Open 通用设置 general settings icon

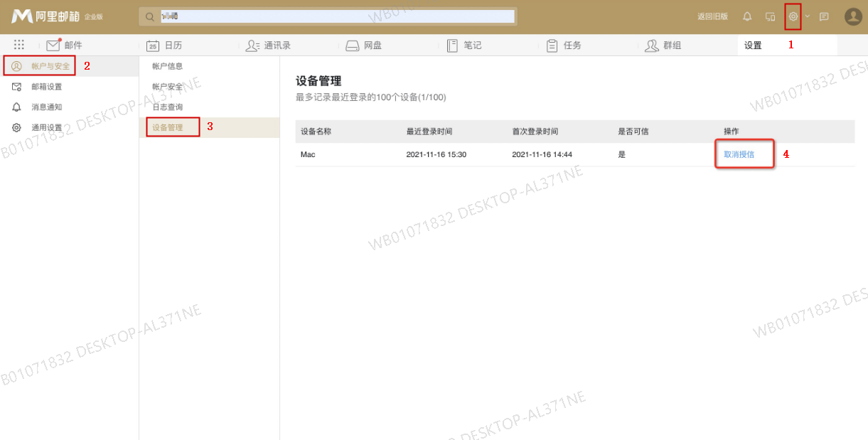click(16, 127)
